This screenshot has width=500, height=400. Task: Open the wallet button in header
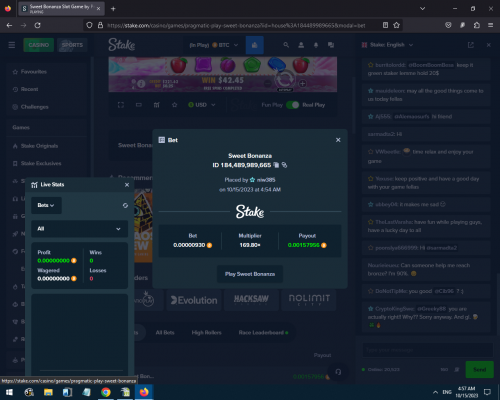click(255, 45)
